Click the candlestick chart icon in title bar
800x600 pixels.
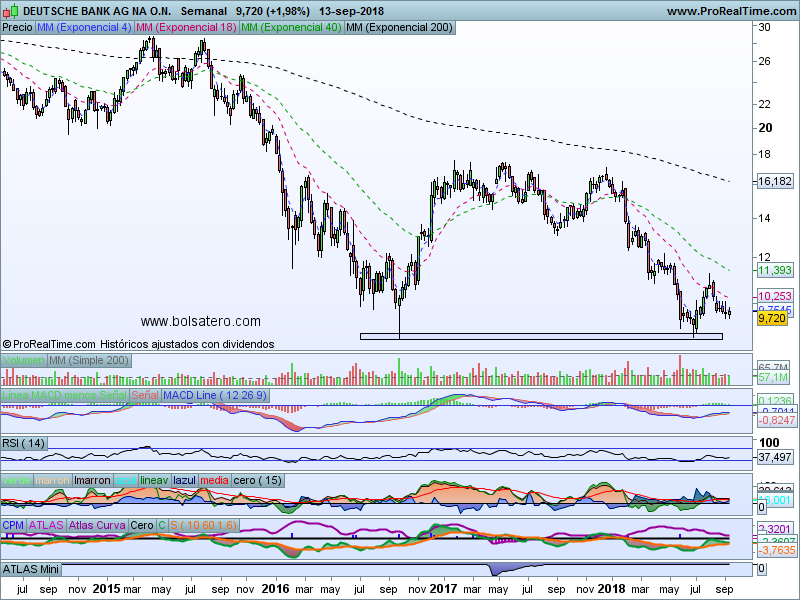pos(10,10)
